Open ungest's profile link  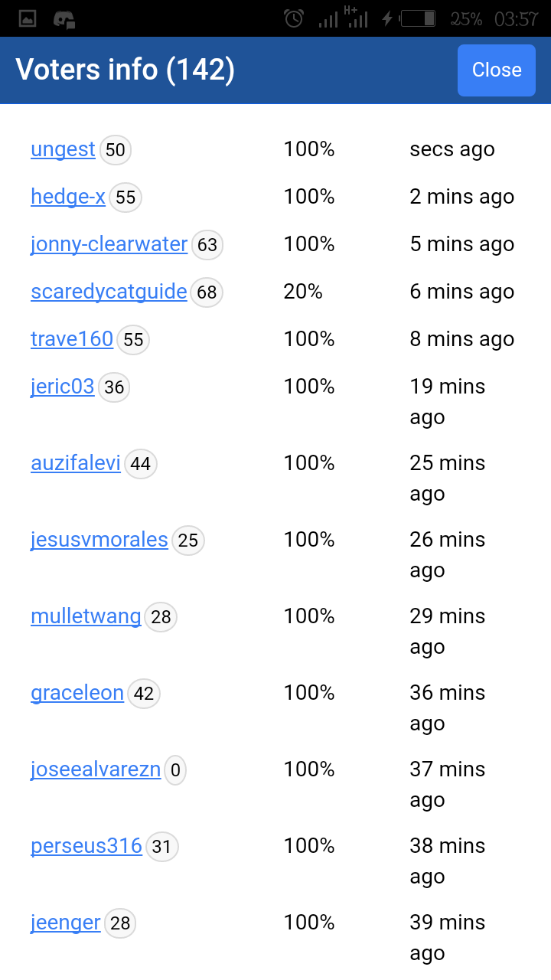click(63, 149)
